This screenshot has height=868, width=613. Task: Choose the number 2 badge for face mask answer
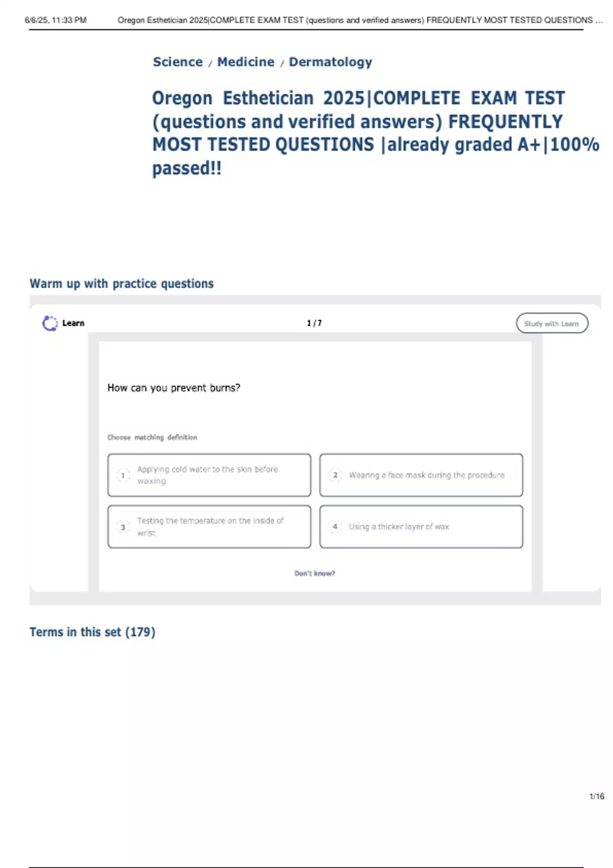335,475
